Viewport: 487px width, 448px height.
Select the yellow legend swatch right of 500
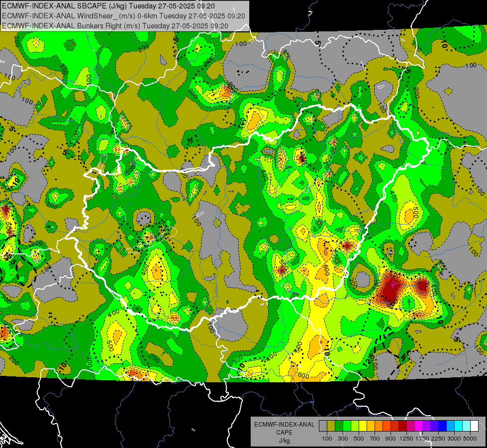[363, 426]
